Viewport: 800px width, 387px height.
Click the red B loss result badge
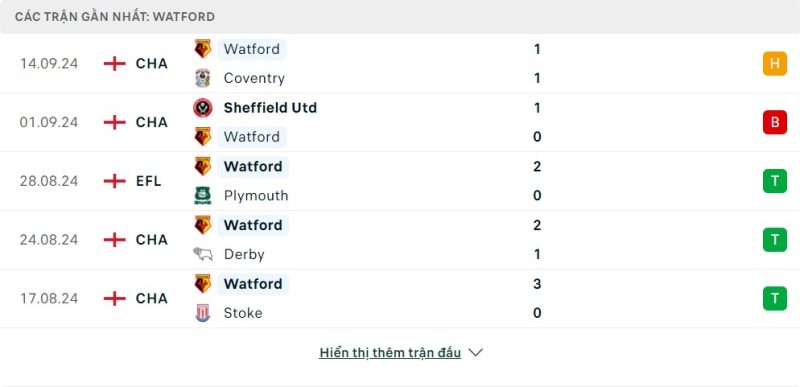coord(774,122)
